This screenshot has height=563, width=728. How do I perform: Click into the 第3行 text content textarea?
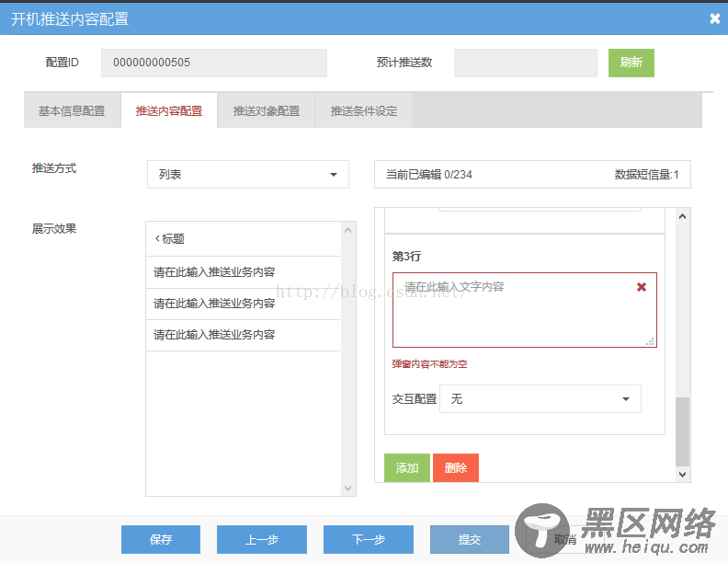525,310
